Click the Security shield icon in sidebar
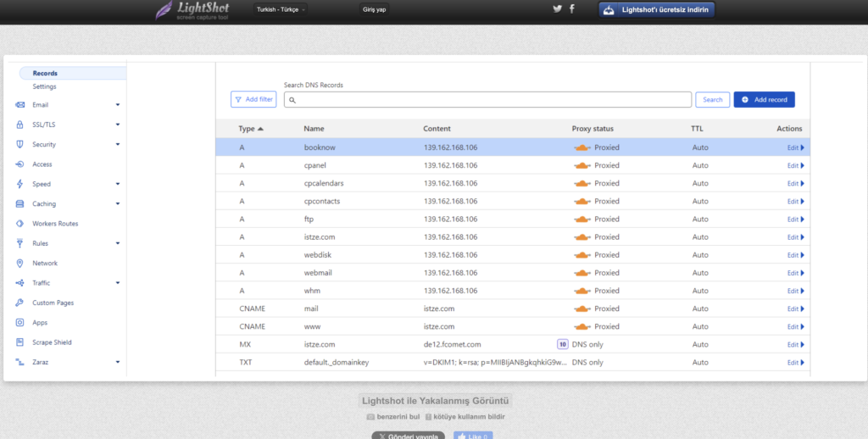The width and height of the screenshot is (868, 439). (20, 145)
